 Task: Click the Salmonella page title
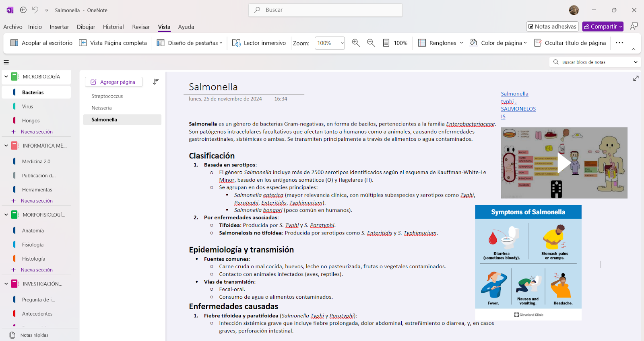pyautogui.click(x=213, y=87)
